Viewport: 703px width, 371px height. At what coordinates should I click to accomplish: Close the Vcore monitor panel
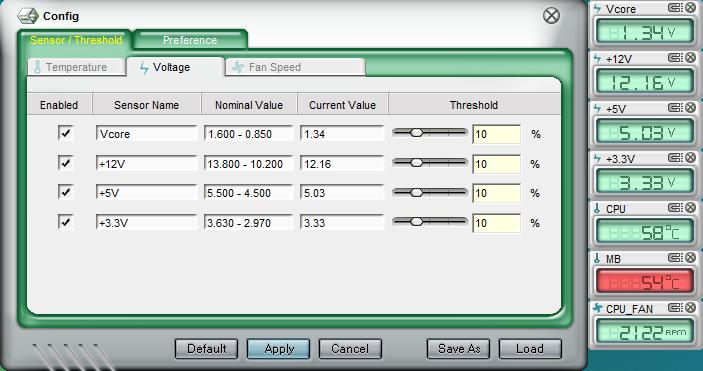tap(690, 8)
